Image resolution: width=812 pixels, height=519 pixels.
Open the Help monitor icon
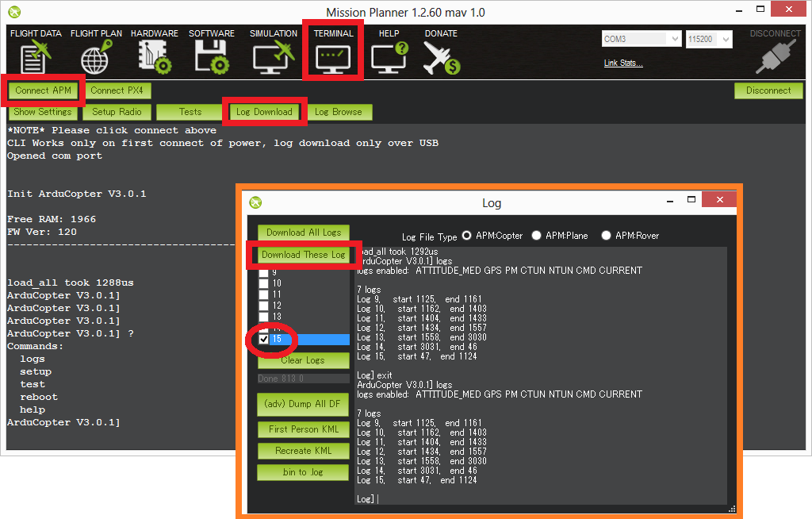tap(389, 57)
